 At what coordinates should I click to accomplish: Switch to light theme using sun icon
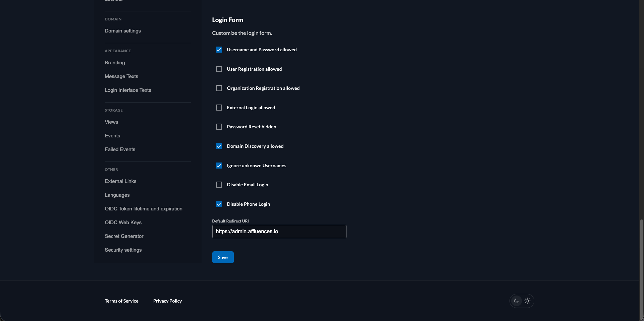527,301
